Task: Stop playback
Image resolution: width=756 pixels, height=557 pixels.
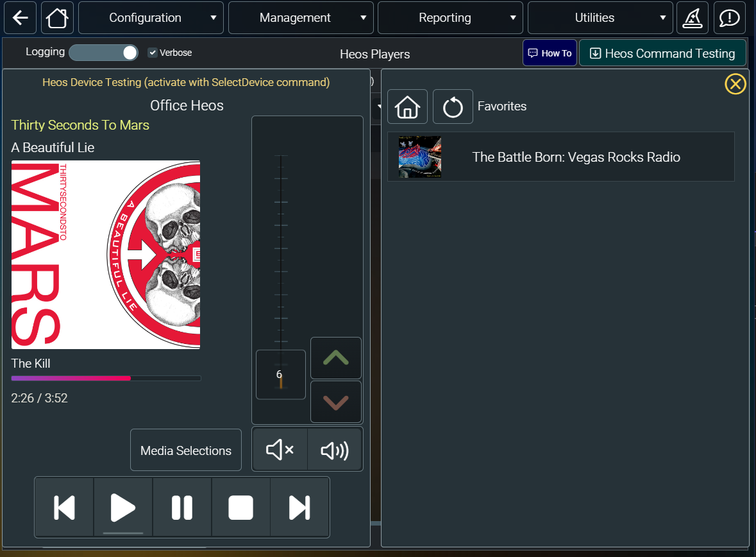Action: pyautogui.click(x=240, y=508)
